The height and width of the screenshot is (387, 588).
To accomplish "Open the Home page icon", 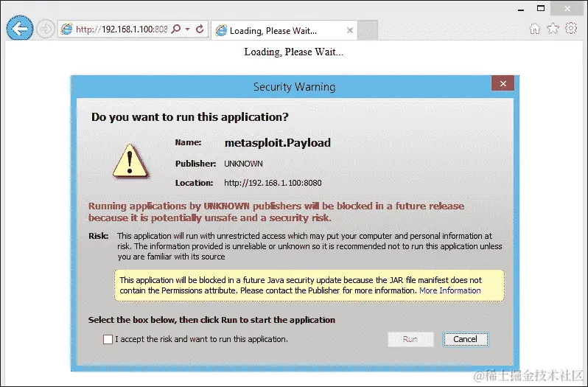I will [535, 29].
